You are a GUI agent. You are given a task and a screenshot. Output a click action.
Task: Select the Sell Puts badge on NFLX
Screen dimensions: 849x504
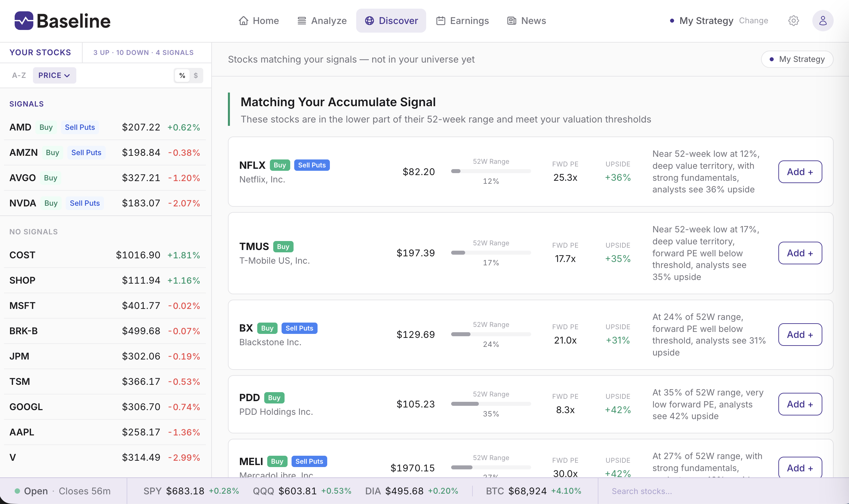coord(312,165)
